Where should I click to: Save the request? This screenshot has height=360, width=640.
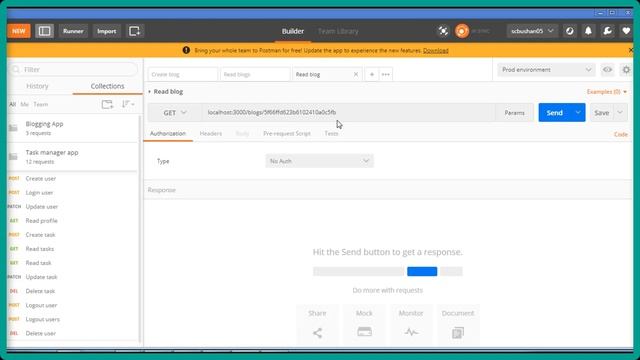coord(601,113)
